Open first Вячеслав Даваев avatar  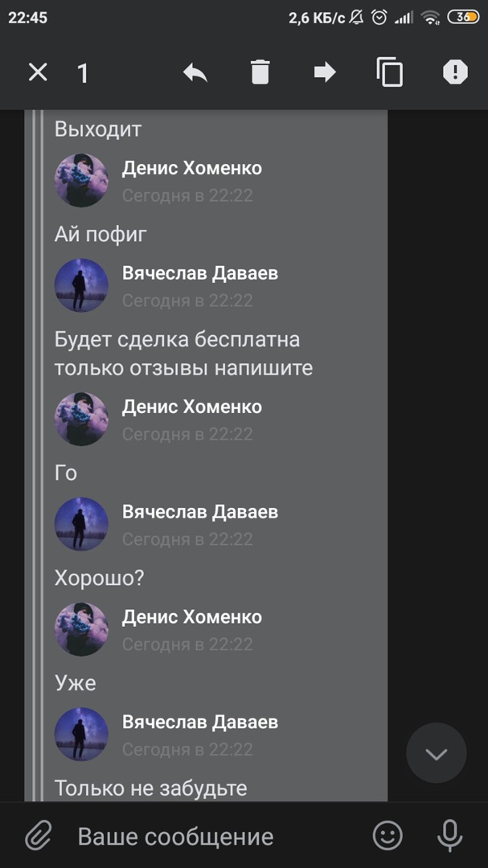[81, 285]
